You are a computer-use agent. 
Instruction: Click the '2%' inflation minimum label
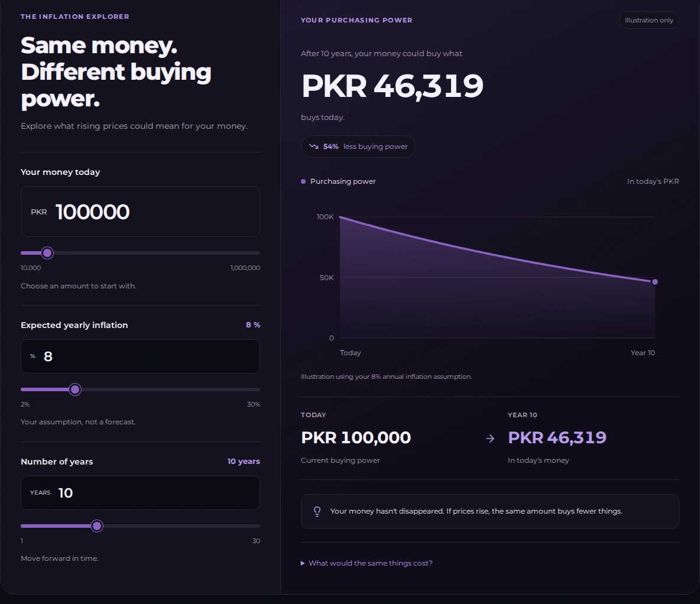tap(25, 404)
